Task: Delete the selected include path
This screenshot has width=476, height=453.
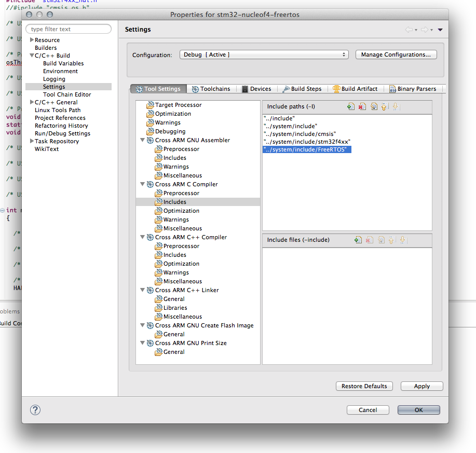Action: [x=362, y=106]
